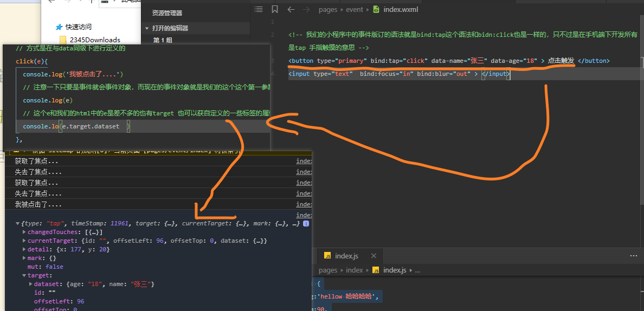Collapse the target object

point(24,275)
